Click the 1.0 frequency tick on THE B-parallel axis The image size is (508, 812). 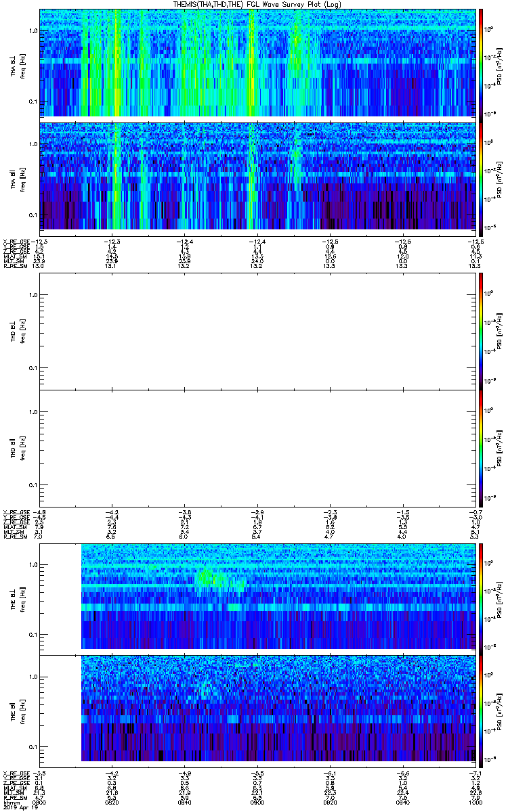pos(34,677)
